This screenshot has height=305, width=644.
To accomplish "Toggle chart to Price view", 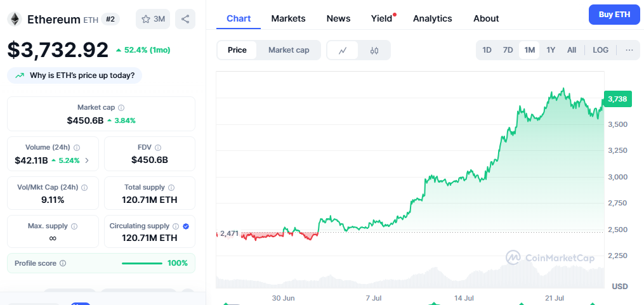I will point(237,50).
